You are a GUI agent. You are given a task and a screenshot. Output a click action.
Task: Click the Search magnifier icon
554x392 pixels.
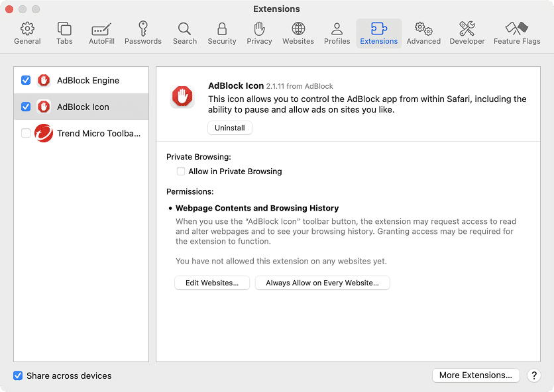click(184, 32)
